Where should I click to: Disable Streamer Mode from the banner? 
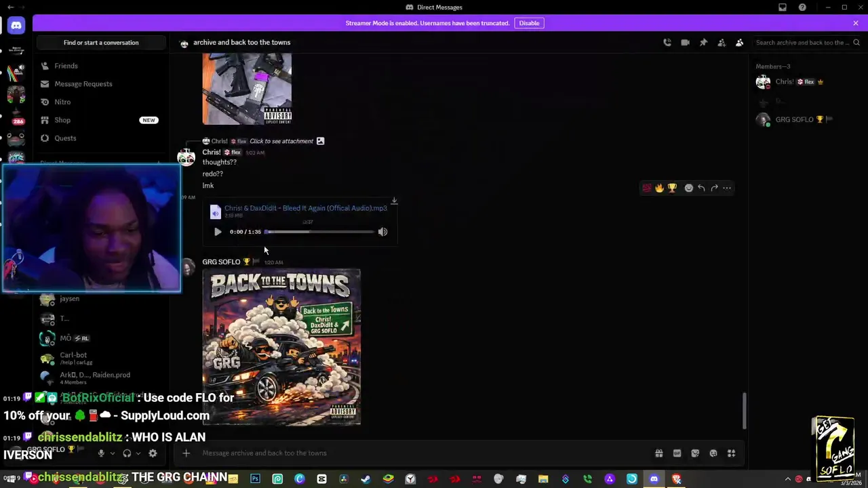[529, 23]
